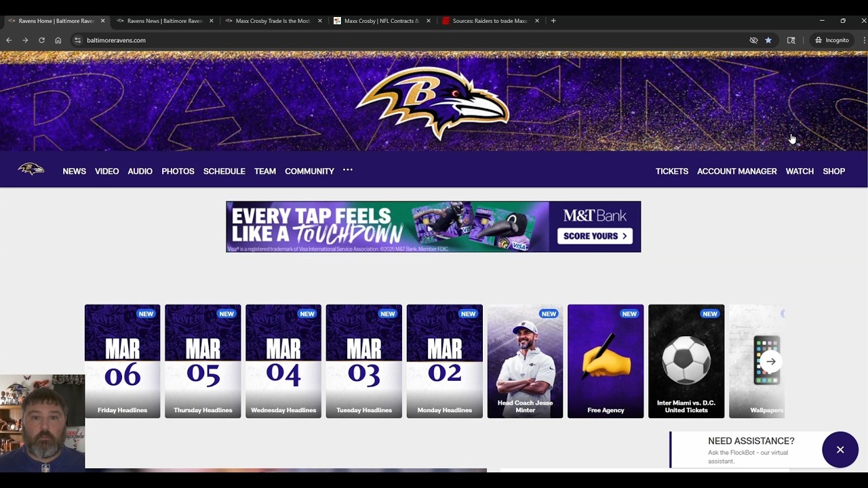Go to TICKETS link
This screenshot has height=488, width=868.
(x=672, y=171)
